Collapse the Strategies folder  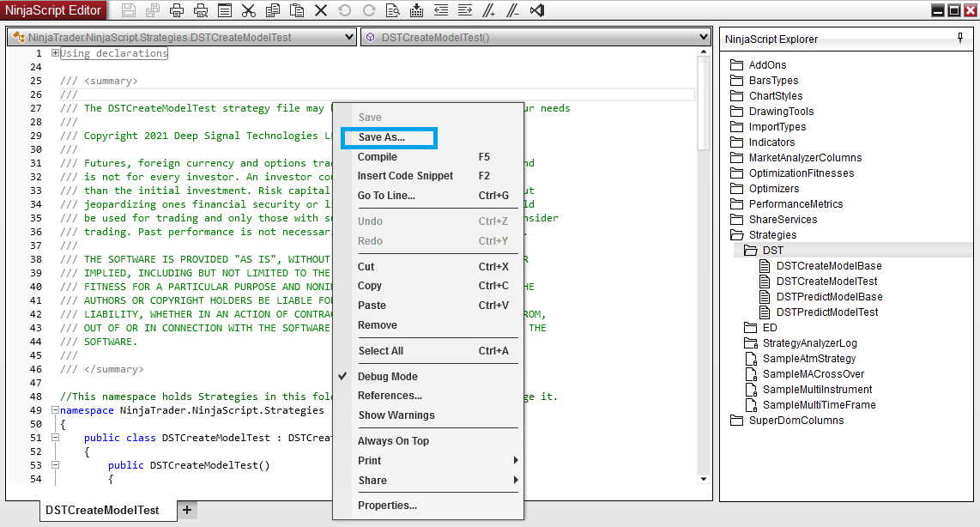pyautogui.click(x=737, y=235)
